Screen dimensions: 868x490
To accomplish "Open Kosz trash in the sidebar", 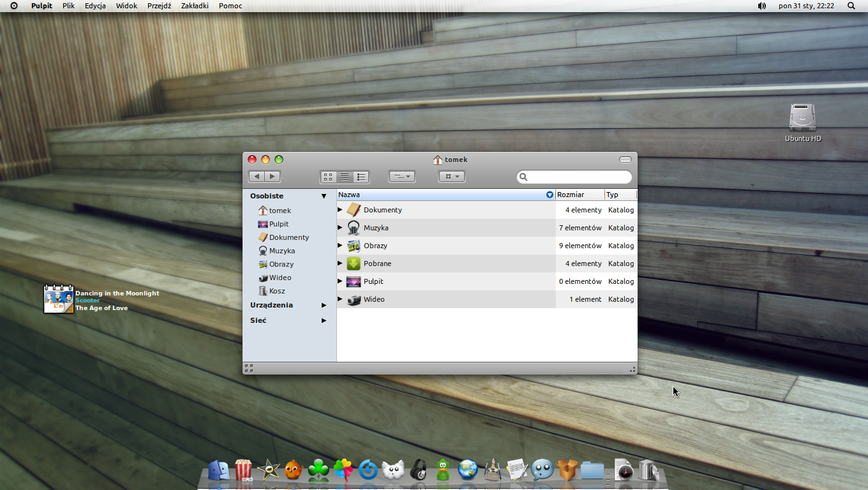I will [271, 291].
